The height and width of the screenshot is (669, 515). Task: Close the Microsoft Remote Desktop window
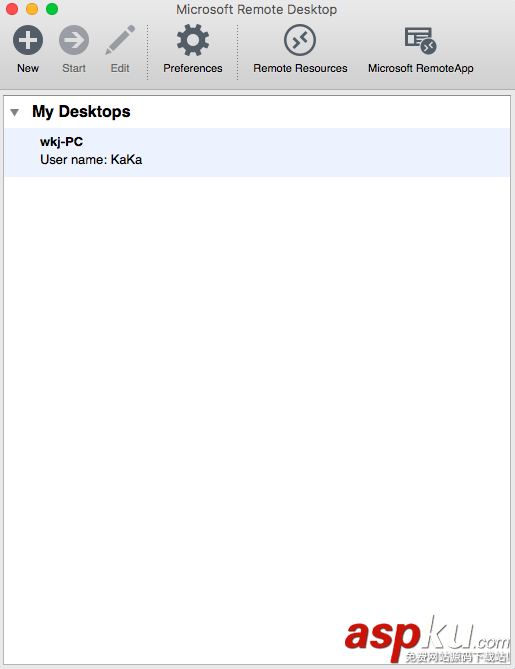coord(12,9)
